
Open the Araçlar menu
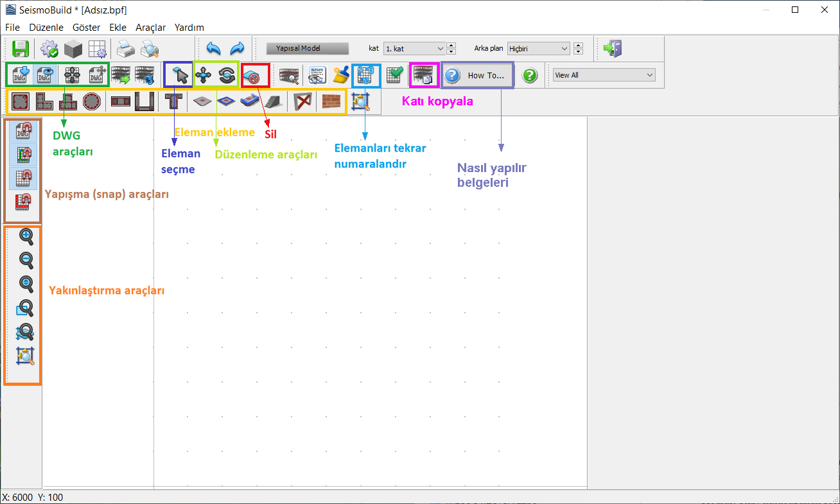(150, 28)
